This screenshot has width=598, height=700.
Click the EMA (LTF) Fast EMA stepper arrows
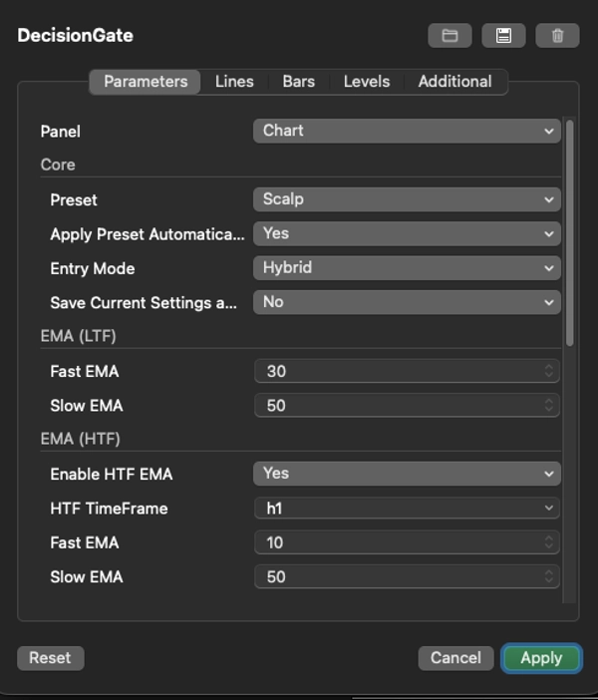(548, 371)
